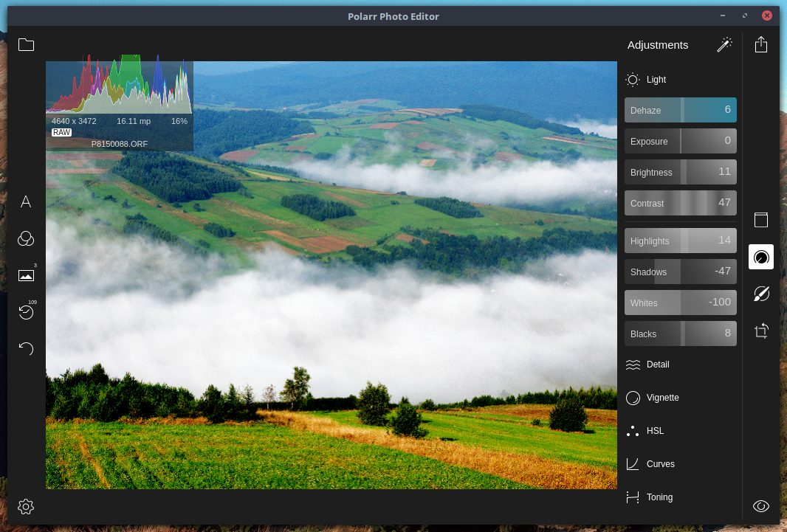
Task: Open the crop and rotate tool icon
Action: pyautogui.click(x=761, y=331)
